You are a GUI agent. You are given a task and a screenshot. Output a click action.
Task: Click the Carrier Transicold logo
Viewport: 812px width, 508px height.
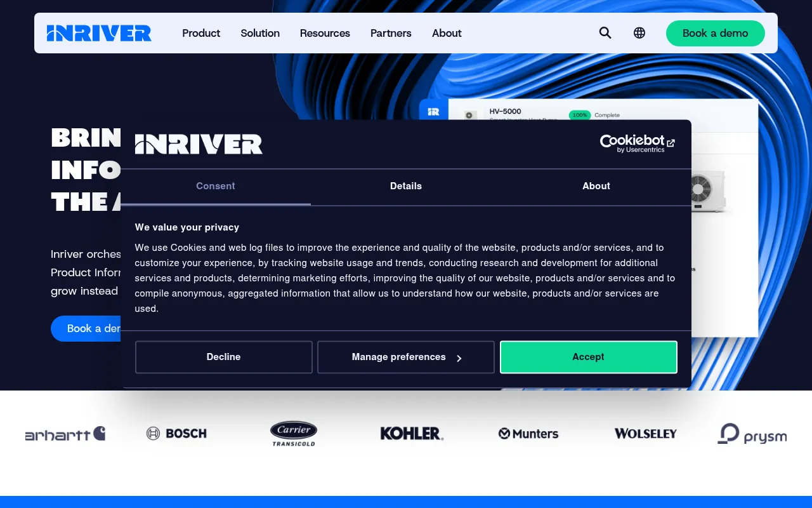pyautogui.click(x=294, y=434)
